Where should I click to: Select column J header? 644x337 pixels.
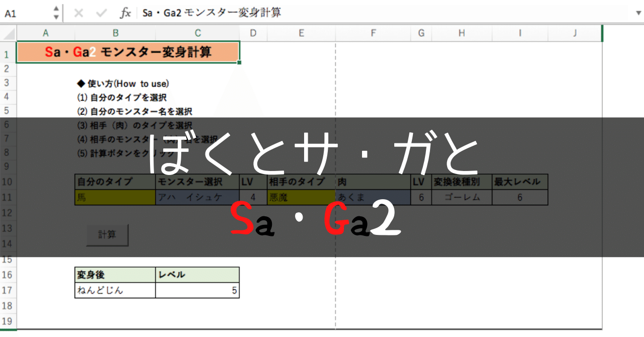575,33
